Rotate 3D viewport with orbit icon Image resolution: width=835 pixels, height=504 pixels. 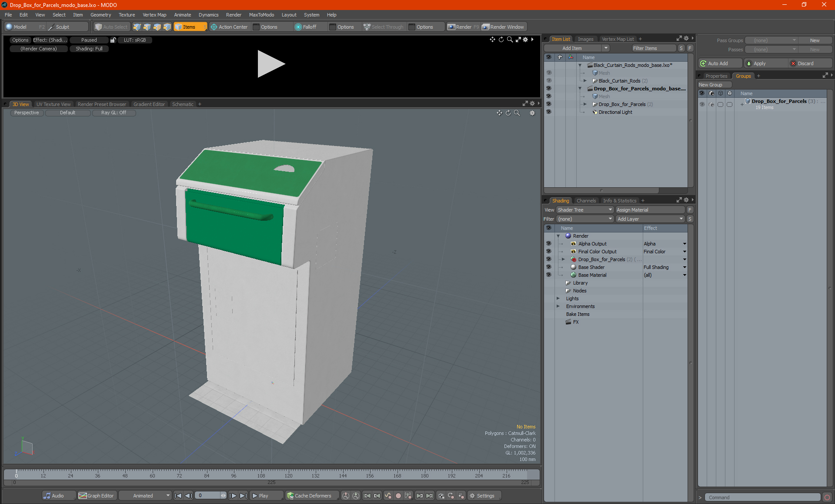click(508, 113)
